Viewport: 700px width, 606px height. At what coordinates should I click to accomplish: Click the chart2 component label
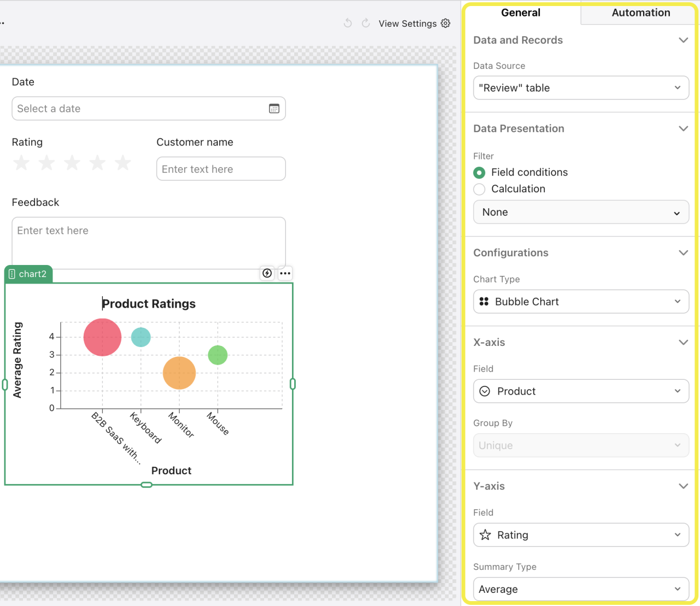[x=28, y=274]
